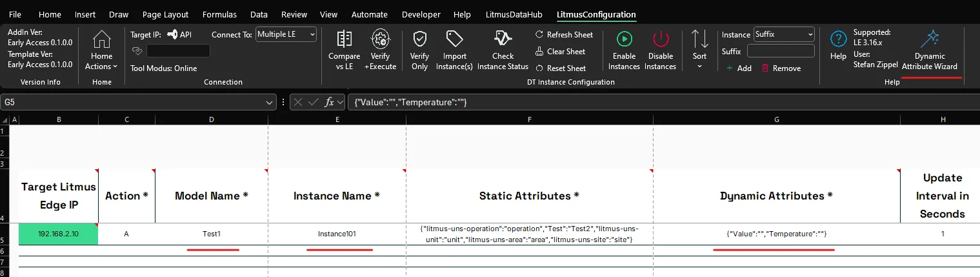Select the Action cell containing A
Viewport: 980px width, 277px height.
126,234
